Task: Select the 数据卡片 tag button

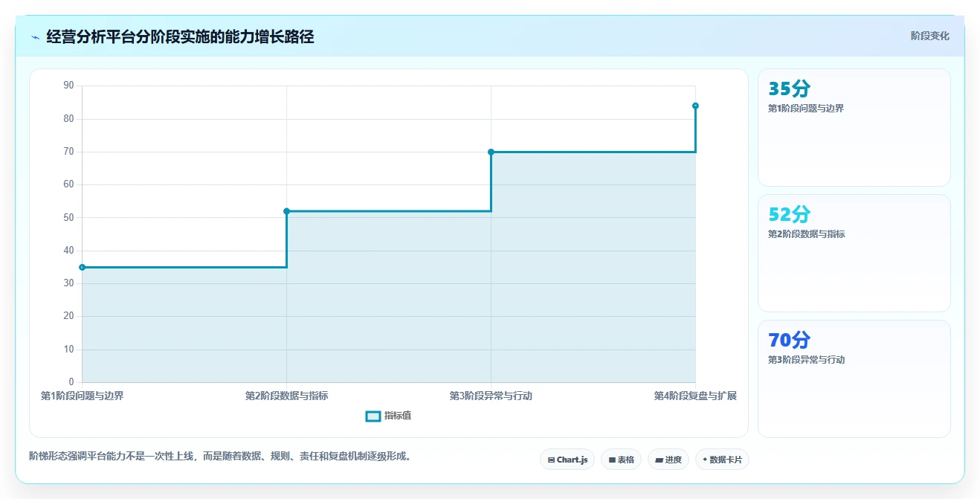Action: (722, 460)
